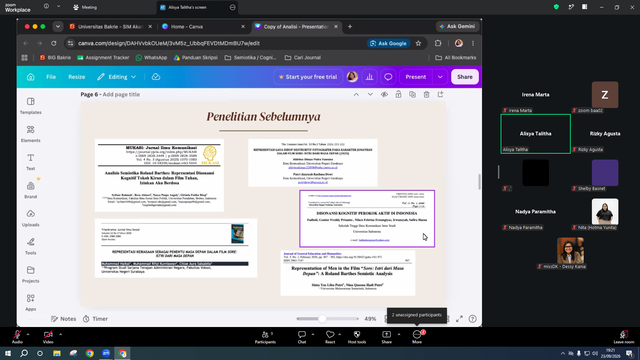Image resolution: width=640 pixels, height=360 pixels.
Task: Click the Share button in Canva
Action: [x=465, y=77]
